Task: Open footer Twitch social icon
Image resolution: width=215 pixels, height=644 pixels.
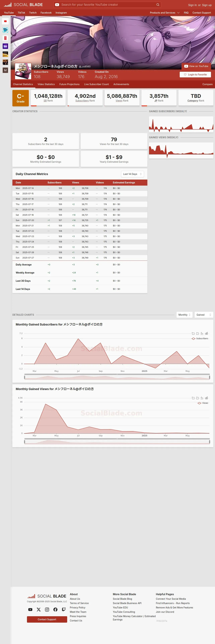Action: [x=64, y=610]
